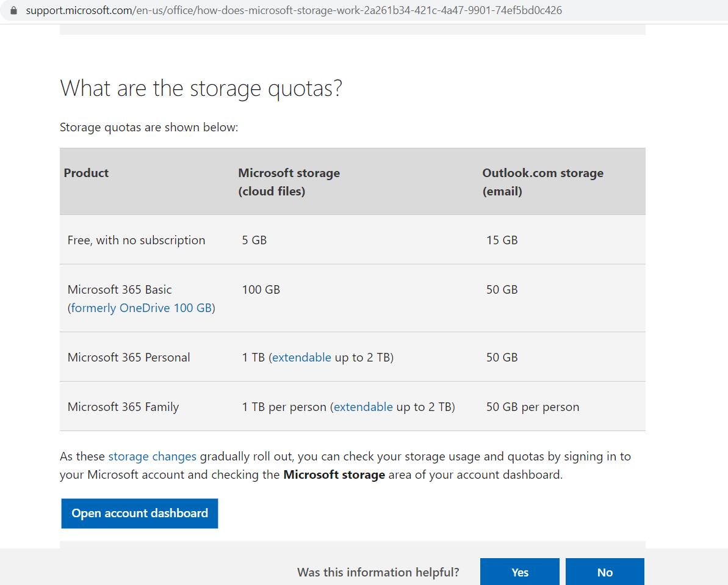Click the support.microsoft.com URL in address bar
The image size is (728, 585).
coord(293,10)
